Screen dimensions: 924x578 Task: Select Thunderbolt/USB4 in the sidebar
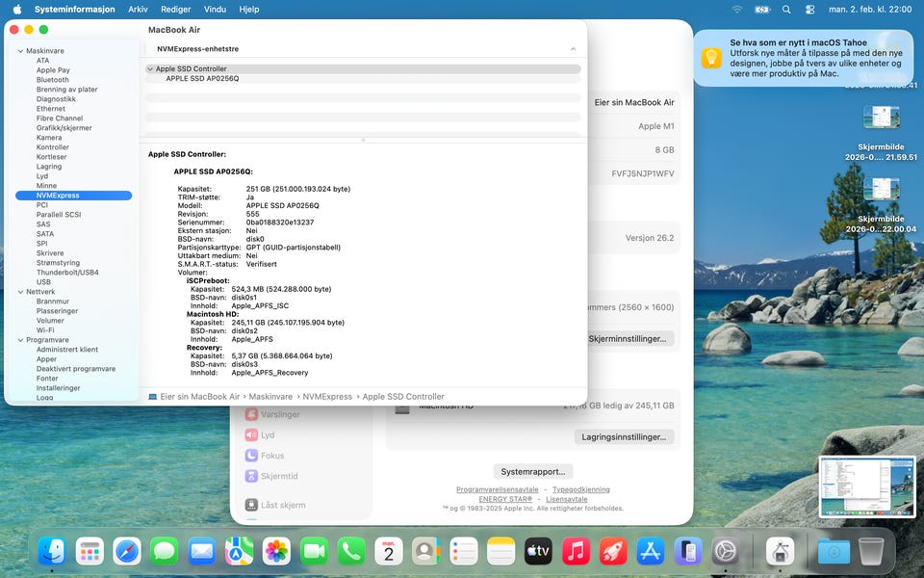(67, 272)
